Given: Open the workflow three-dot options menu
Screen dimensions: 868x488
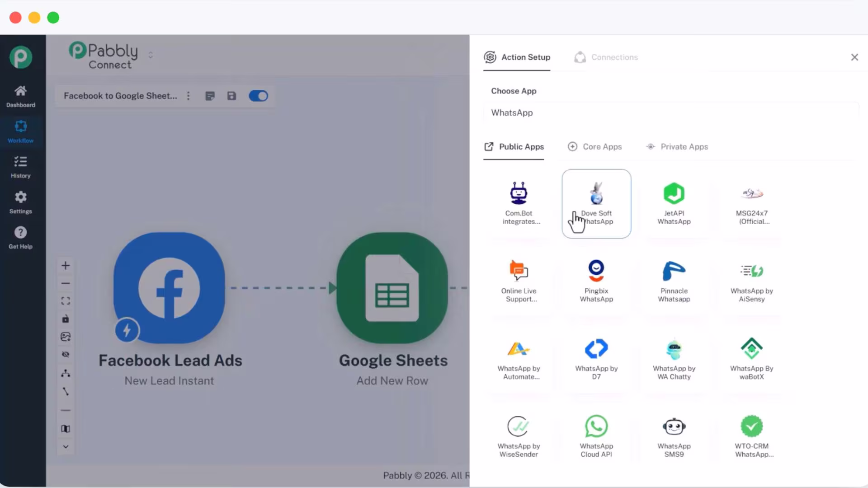Looking at the screenshot, I should coord(189,96).
